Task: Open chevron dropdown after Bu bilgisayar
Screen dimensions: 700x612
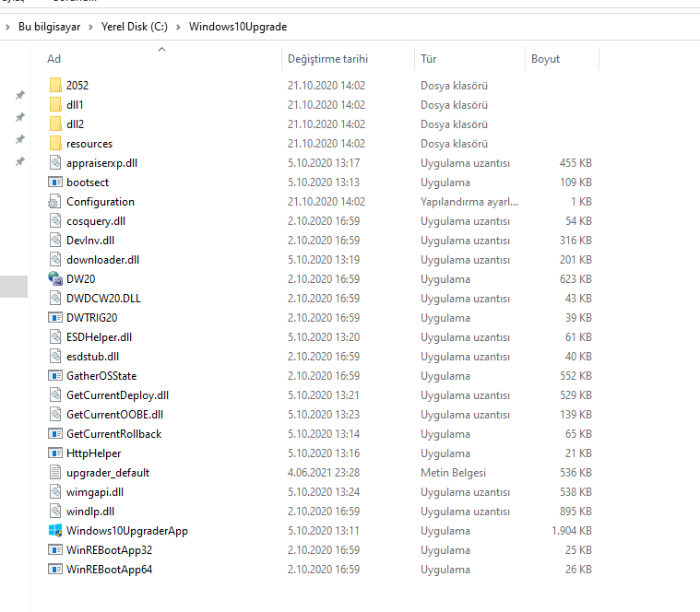Action: click(x=90, y=27)
